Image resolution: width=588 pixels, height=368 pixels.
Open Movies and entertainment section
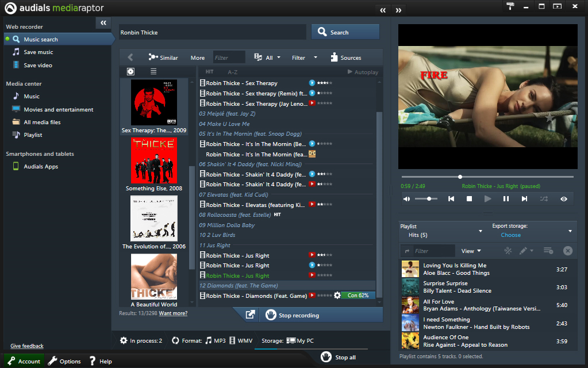(58, 109)
